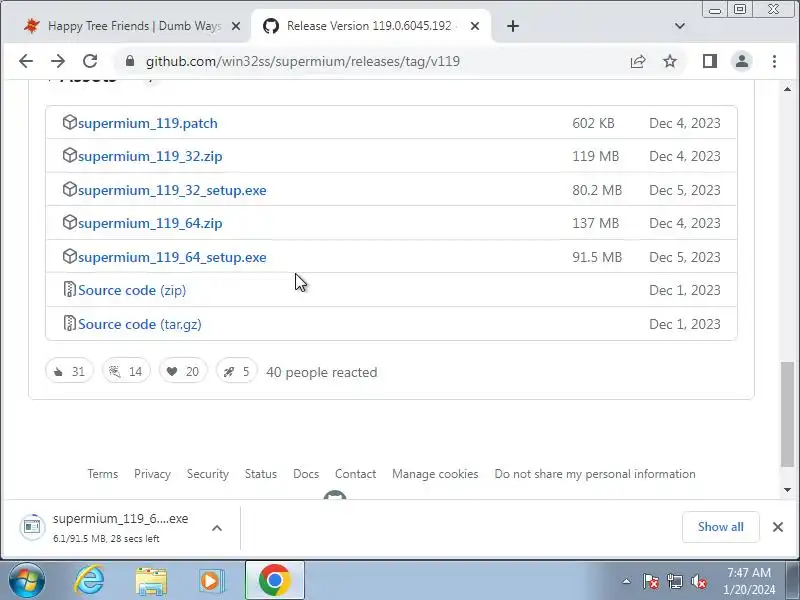Click Do not share my personal information

(595, 474)
